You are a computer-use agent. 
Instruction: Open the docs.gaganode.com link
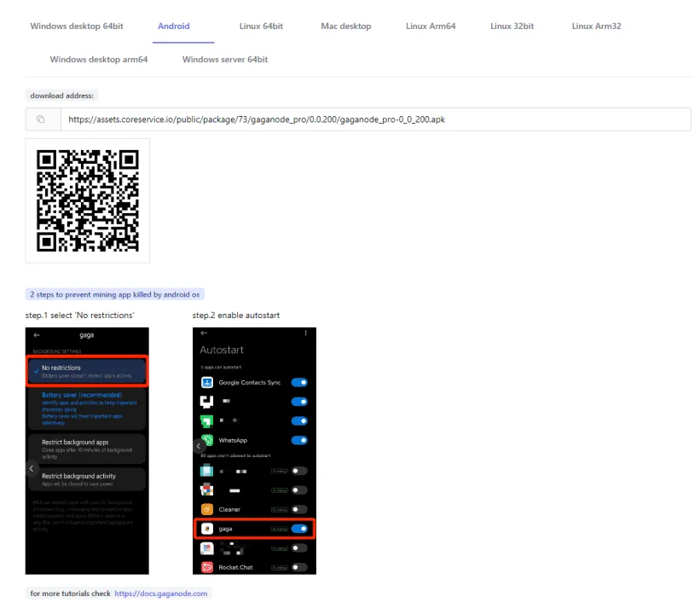click(x=160, y=594)
